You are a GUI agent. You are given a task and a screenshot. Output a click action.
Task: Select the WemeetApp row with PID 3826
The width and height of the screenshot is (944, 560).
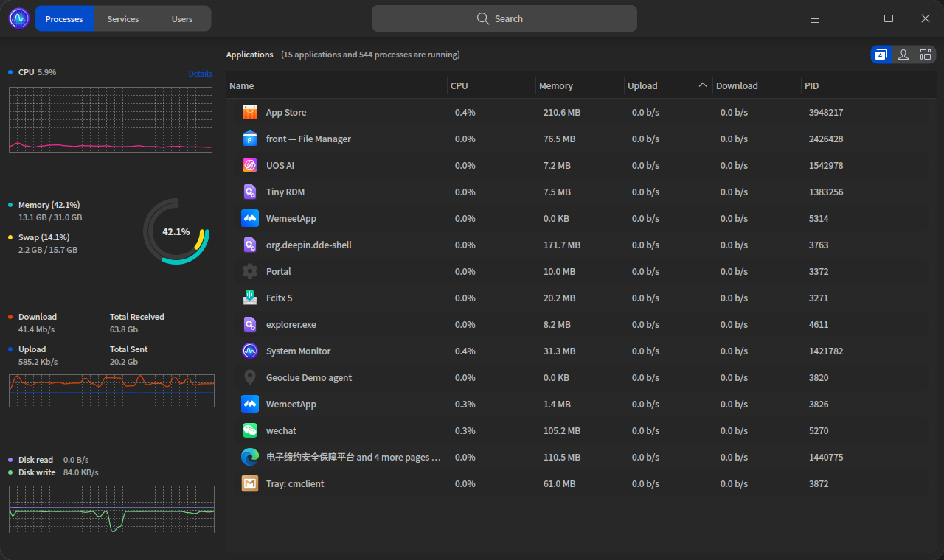click(x=581, y=404)
